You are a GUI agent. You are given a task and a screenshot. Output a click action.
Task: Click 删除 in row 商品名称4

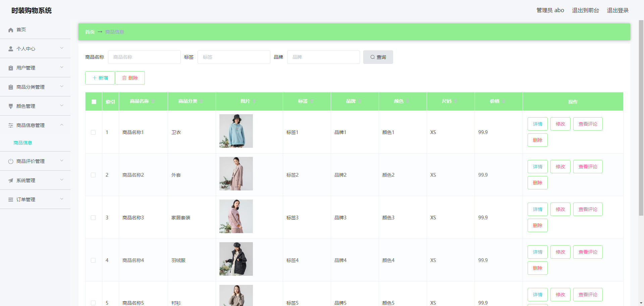pyautogui.click(x=538, y=268)
